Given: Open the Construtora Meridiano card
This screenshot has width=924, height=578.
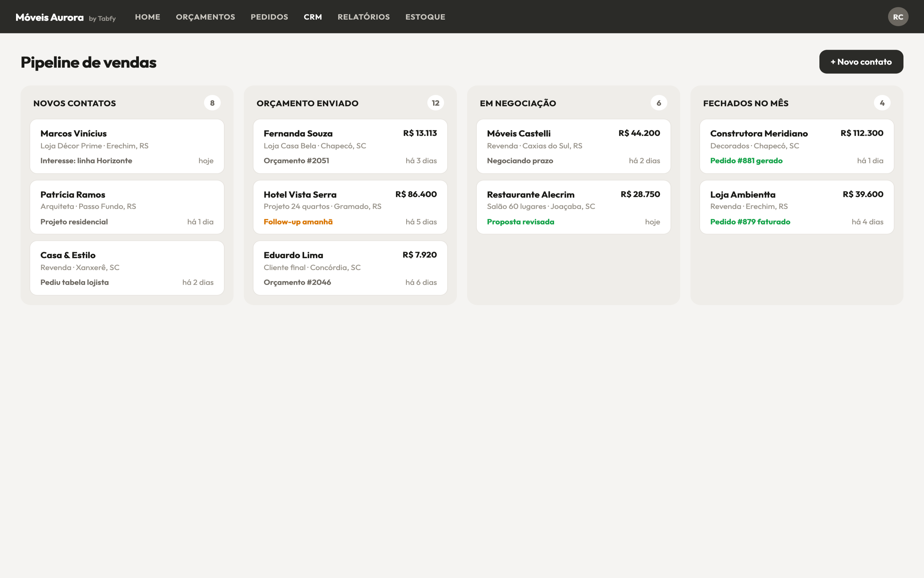Looking at the screenshot, I should click(x=797, y=146).
